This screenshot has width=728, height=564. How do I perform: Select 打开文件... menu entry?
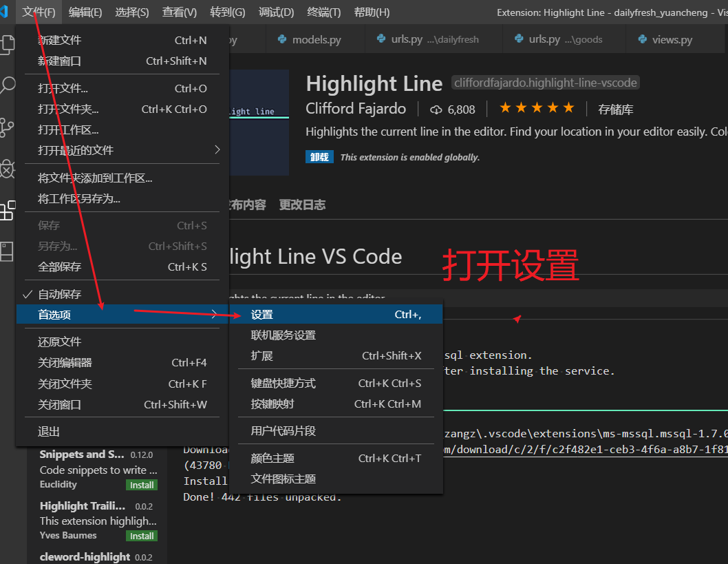pos(122,88)
